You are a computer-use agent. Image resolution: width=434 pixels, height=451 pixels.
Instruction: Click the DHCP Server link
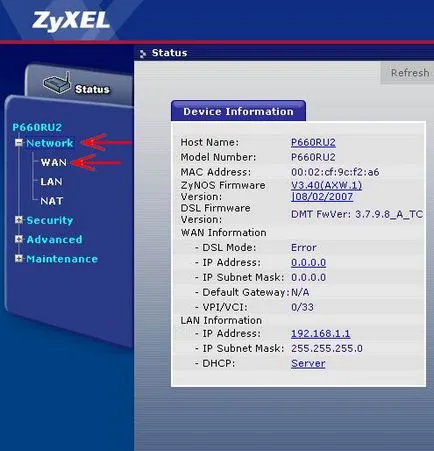(308, 363)
